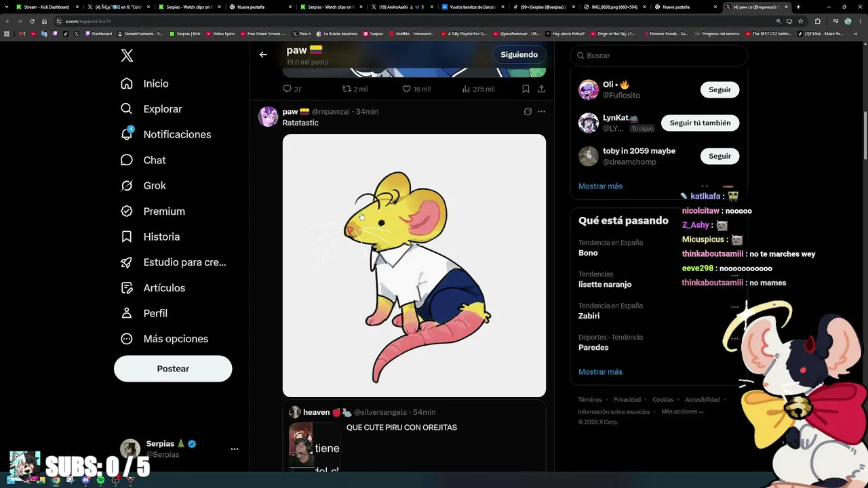Click the Postear button
The height and width of the screenshot is (488, 868).
click(173, 369)
